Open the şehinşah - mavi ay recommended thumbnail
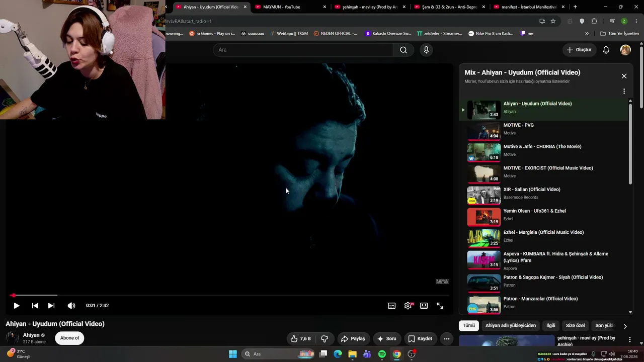 point(507,341)
